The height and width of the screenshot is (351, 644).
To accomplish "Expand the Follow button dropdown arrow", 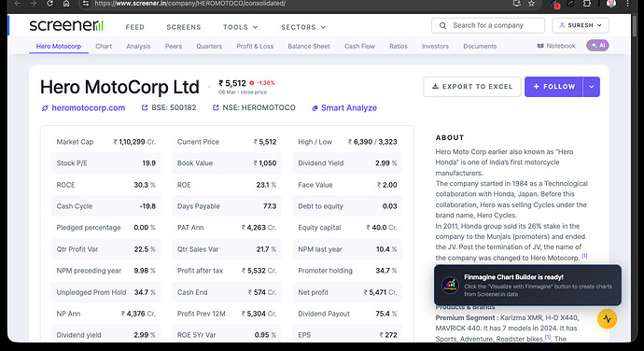I will [592, 87].
